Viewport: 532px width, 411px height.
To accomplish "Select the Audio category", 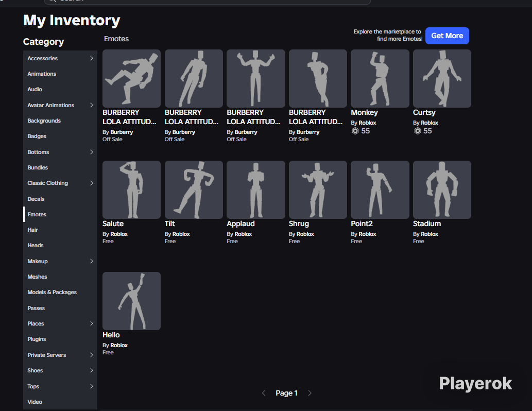I will (x=60, y=89).
